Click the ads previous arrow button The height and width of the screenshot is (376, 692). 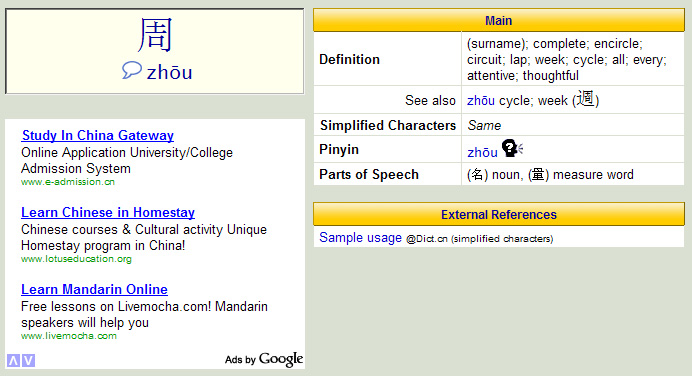pos(13,361)
